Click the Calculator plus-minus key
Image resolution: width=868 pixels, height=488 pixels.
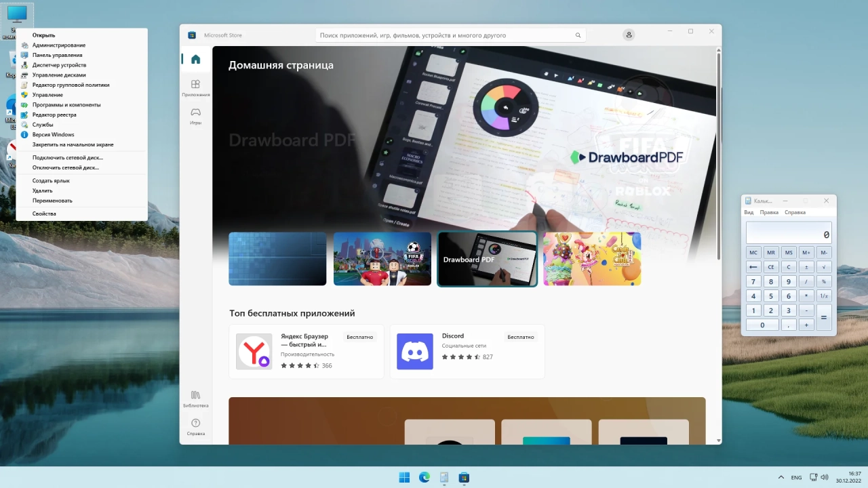(806, 267)
